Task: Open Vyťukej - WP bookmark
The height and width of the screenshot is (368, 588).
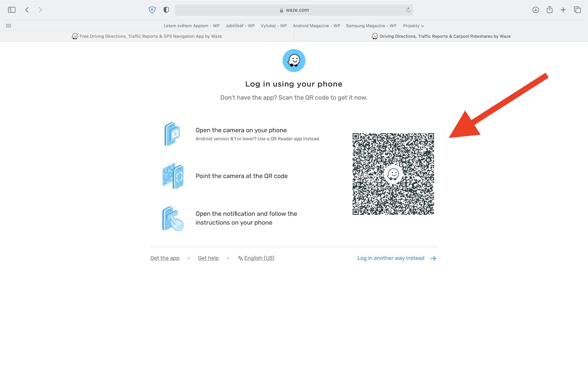Action: click(x=274, y=26)
